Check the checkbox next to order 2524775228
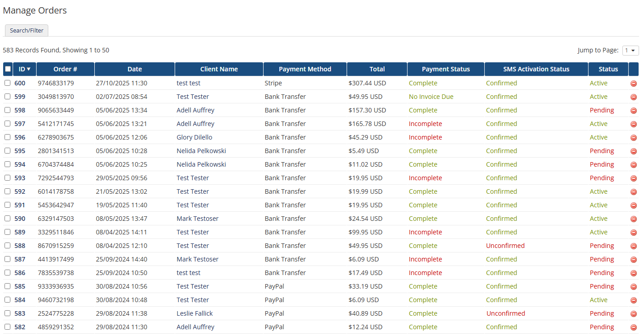Viewport: 644px width, 336px height. click(x=7, y=313)
